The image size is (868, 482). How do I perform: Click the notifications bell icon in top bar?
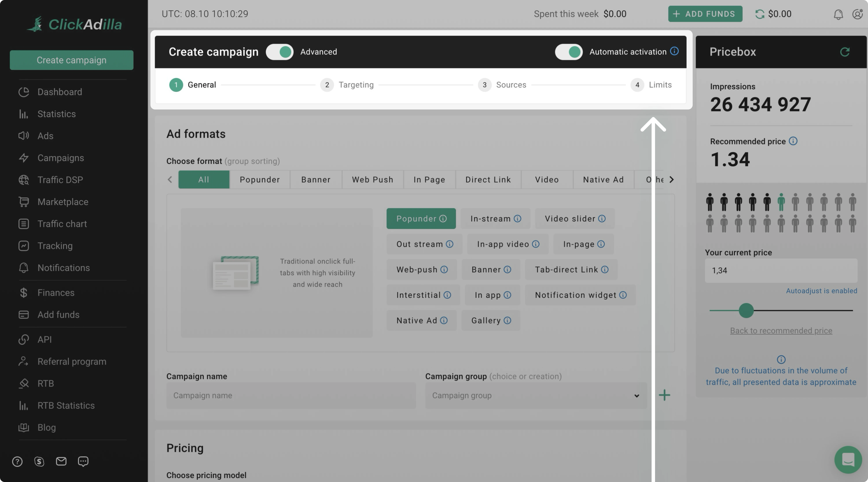(x=838, y=14)
